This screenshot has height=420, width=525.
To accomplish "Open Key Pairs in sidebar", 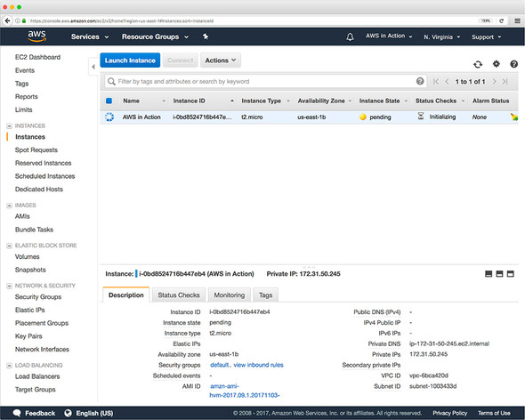I will [x=28, y=336].
